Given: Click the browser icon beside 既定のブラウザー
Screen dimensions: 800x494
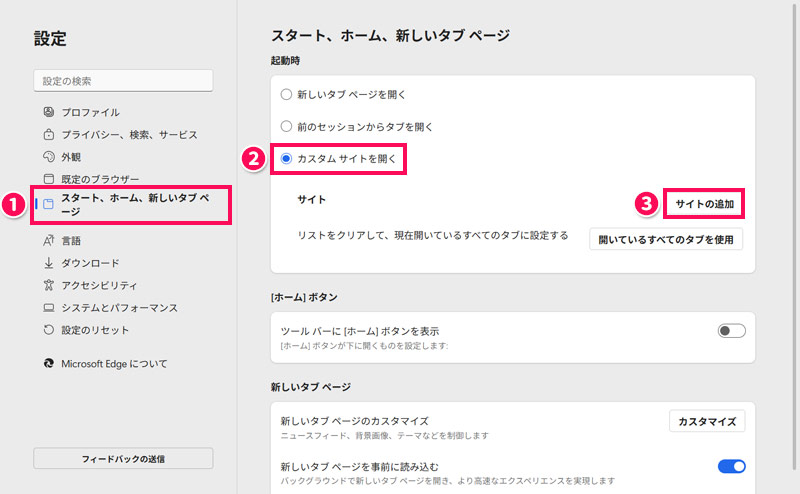Looking at the screenshot, I should pyautogui.click(x=48, y=179).
